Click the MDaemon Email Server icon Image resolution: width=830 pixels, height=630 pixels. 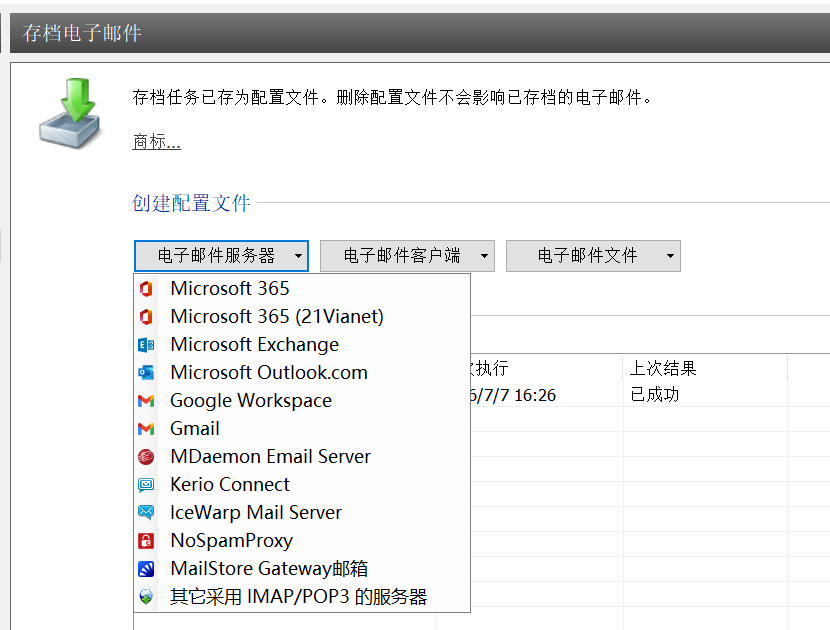pos(146,456)
